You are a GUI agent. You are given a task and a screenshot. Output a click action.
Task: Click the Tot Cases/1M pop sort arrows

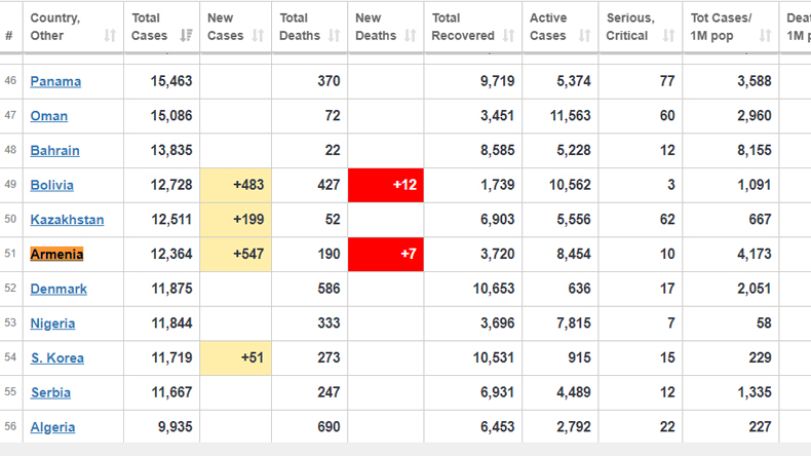point(765,36)
